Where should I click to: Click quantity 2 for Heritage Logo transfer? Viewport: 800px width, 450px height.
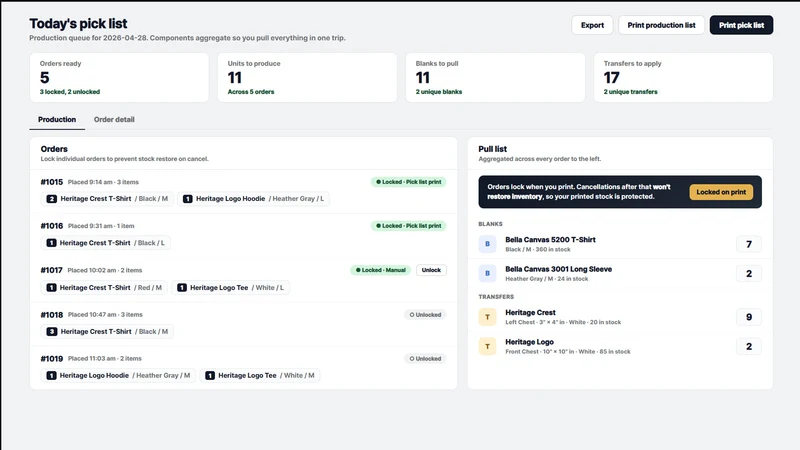tap(748, 346)
